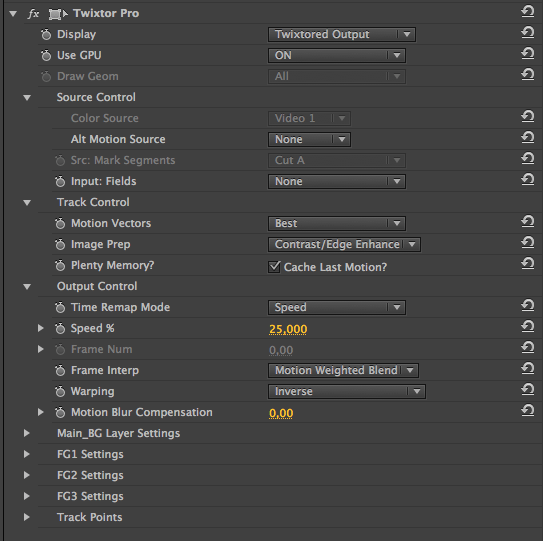Image resolution: width=543 pixels, height=541 pixels.
Task: Reset the Image Prep parameter
Action: tap(527, 242)
